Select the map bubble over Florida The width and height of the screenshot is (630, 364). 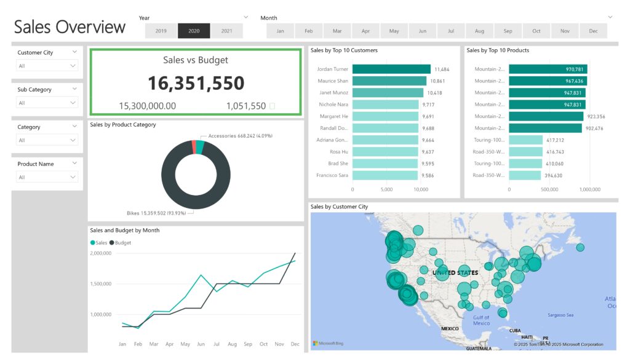point(503,314)
